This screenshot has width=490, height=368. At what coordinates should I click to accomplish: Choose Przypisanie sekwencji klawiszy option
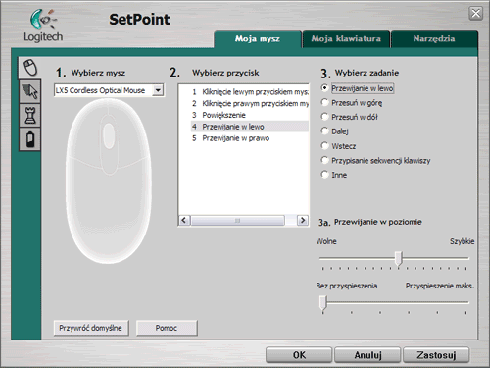[x=324, y=160]
